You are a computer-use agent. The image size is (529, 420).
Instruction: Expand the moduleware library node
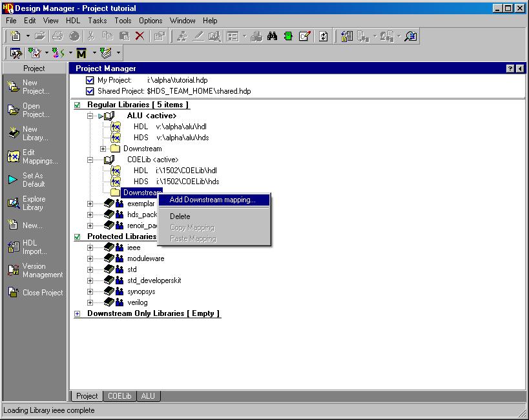point(90,258)
